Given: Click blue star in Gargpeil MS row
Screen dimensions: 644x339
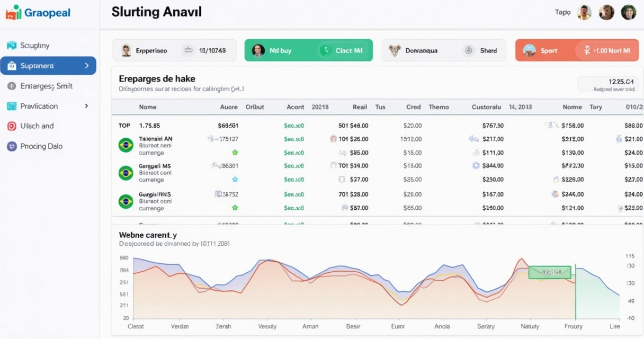Looking at the screenshot, I should click(x=235, y=180).
